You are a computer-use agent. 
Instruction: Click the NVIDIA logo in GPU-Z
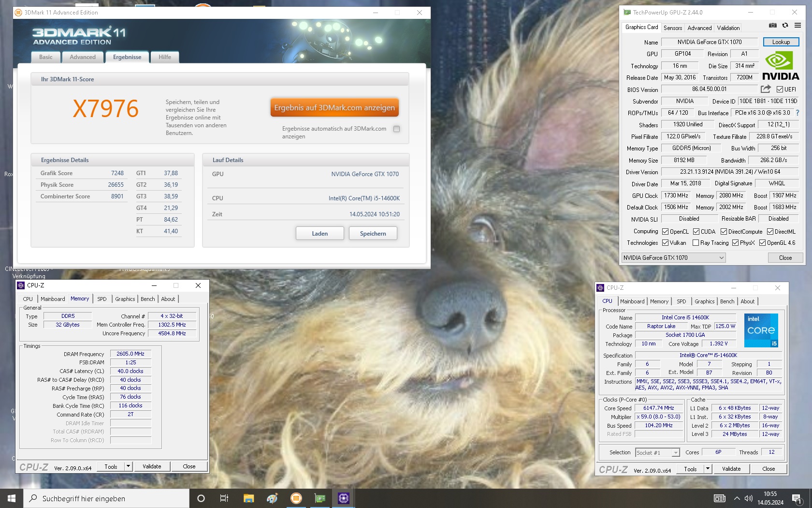point(781,66)
